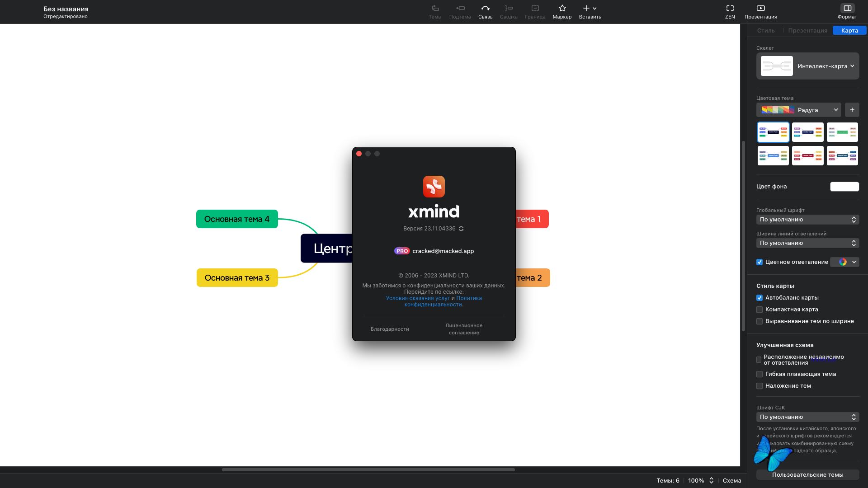Open Лицензионное соглашение
868x488 pixels.
464,329
